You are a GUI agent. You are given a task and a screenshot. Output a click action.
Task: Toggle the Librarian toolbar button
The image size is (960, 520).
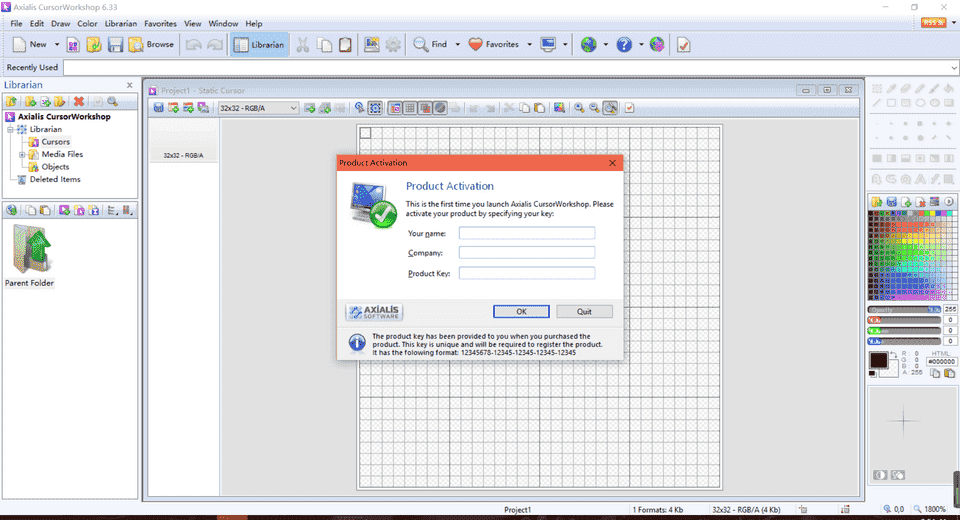[260, 45]
